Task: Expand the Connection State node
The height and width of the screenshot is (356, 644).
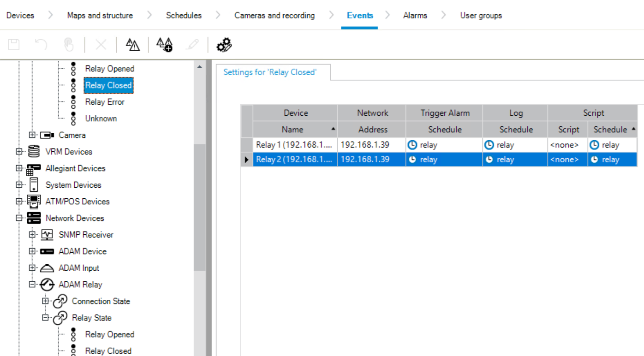Action: 45,301
